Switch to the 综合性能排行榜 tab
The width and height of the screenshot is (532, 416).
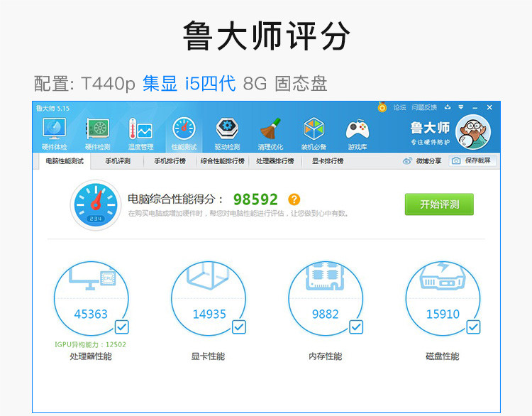tap(223, 161)
